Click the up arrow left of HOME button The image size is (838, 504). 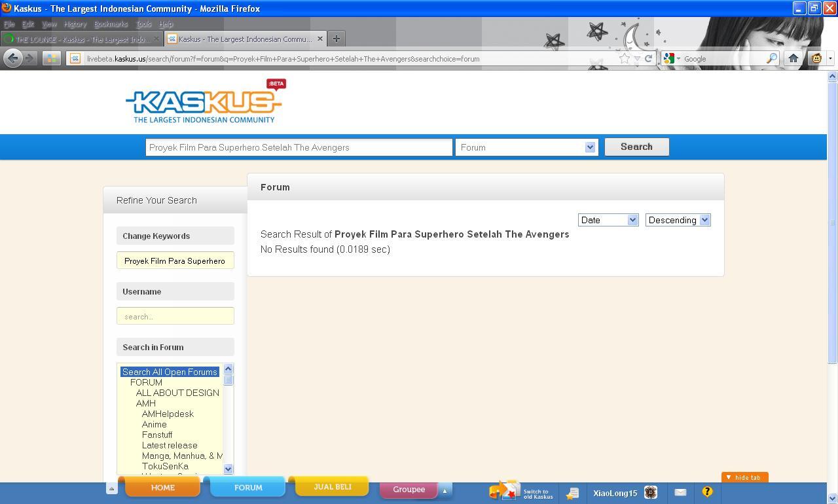111,488
